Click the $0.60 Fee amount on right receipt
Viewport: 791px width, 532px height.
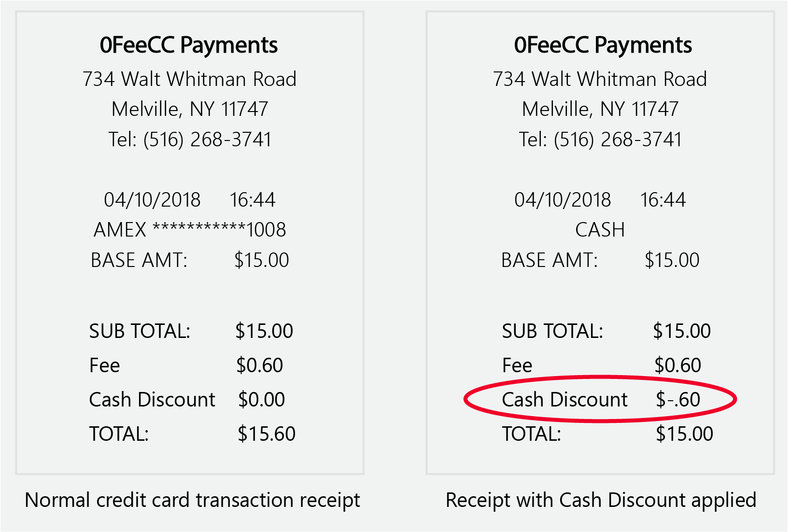[x=678, y=365]
